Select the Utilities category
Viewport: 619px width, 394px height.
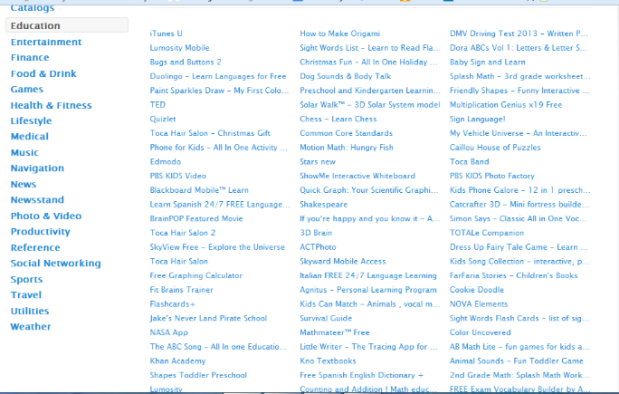click(x=30, y=311)
